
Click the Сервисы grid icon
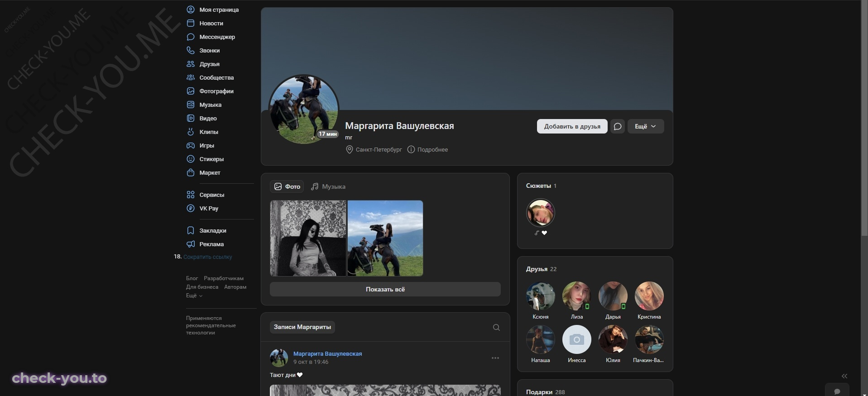pos(191,195)
